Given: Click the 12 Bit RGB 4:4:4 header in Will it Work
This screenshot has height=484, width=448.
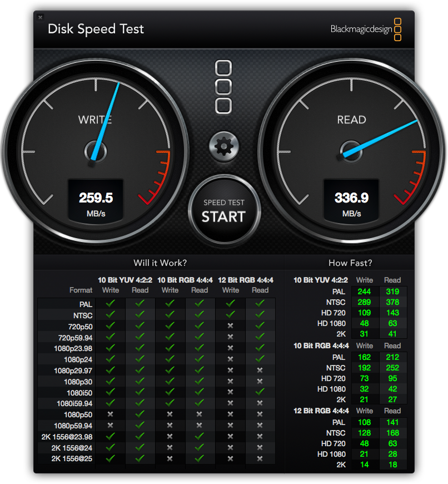Looking at the screenshot, I should pyautogui.click(x=246, y=280).
